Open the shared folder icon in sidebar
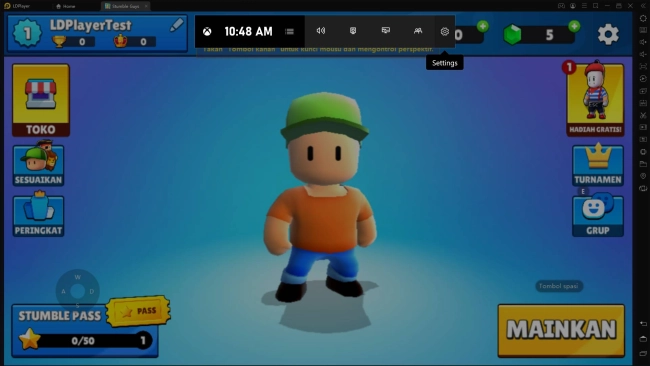This screenshot has width=650, height=366. click(x=643, y=164)
